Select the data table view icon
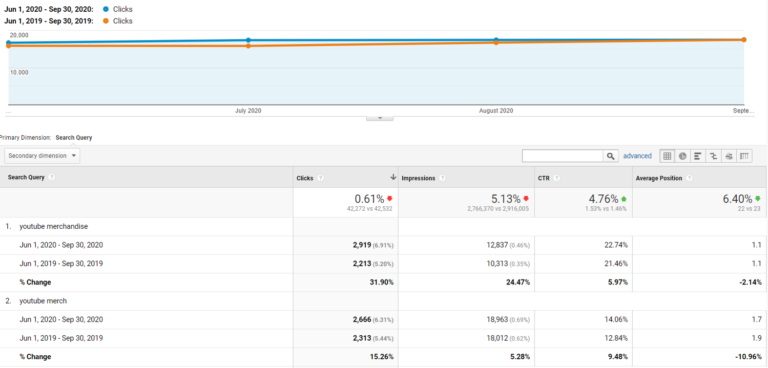 (x=667, y=156)
